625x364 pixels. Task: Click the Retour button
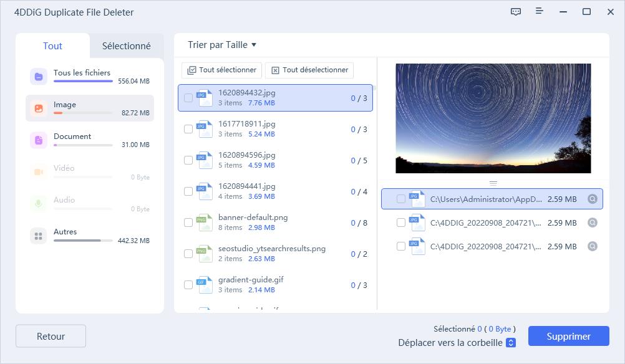tap(51, 336)
